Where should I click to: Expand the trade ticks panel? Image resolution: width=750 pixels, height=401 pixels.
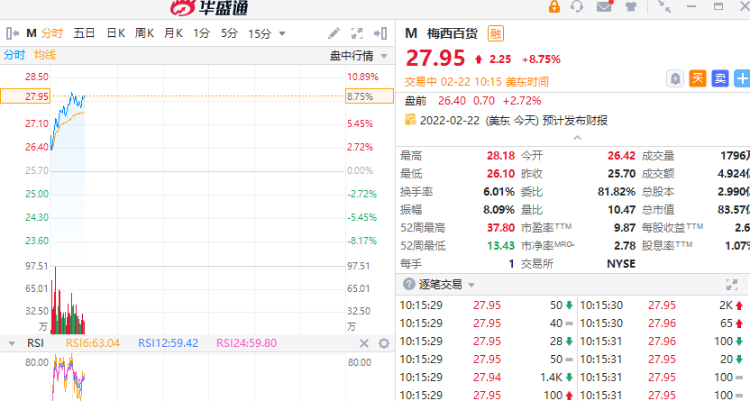point(731,285)
